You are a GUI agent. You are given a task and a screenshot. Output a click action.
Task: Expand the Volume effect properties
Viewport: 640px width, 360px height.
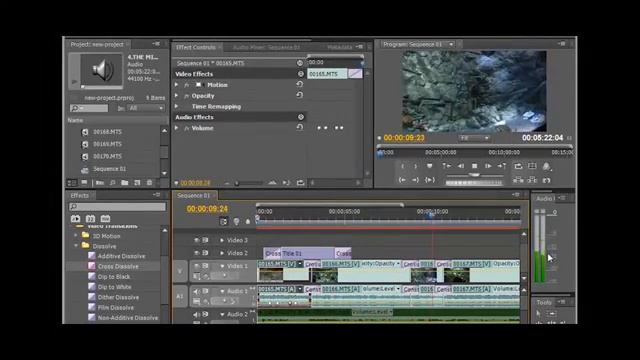click(x=177, y=128)
